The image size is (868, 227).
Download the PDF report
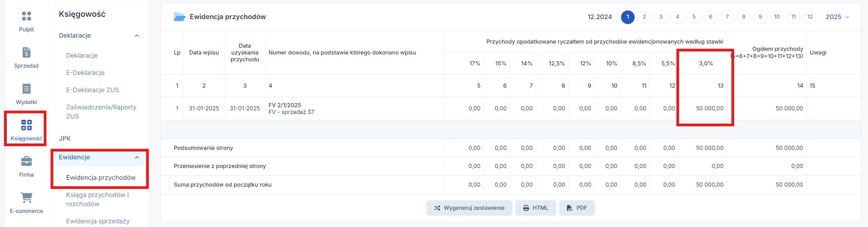tap(577, 208)
